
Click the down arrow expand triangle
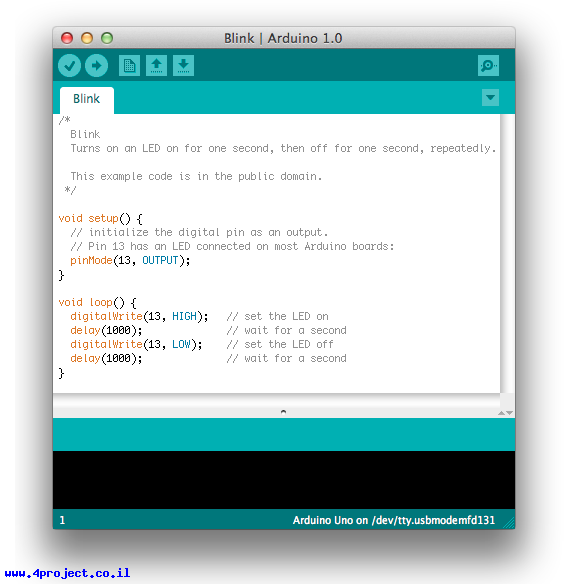(510, 413)
